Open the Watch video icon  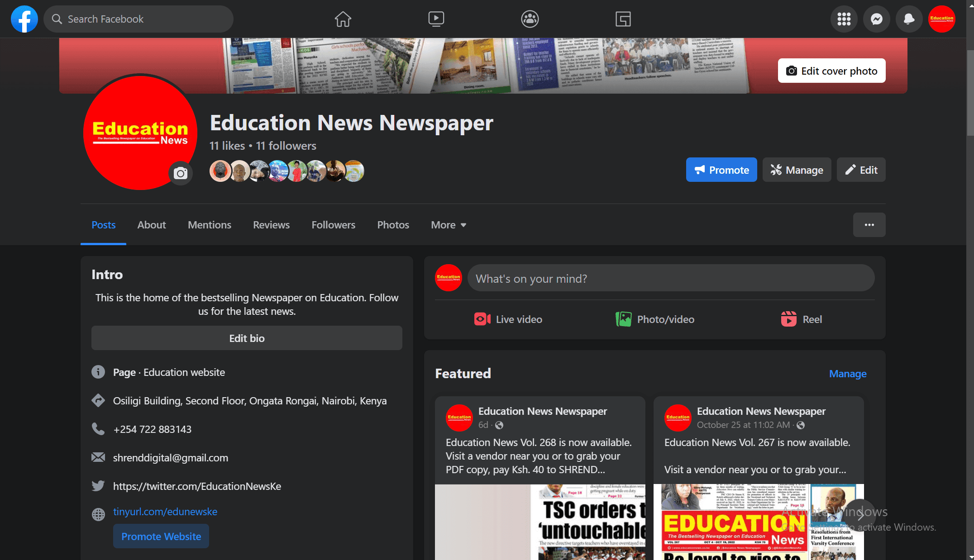(436, 19)
